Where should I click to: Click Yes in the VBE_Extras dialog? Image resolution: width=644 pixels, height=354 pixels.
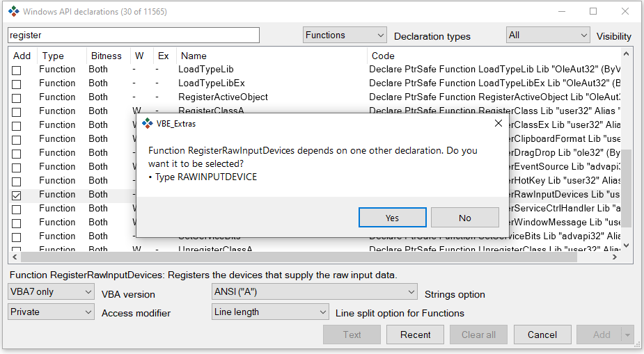(392, 218)
